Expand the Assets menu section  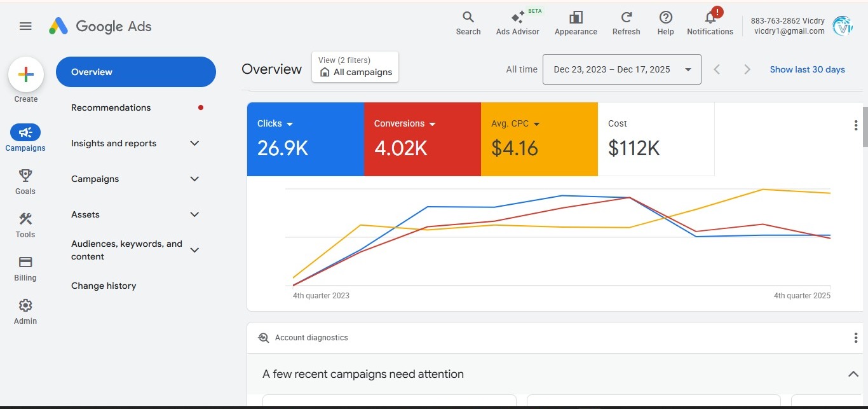(194, 214)
